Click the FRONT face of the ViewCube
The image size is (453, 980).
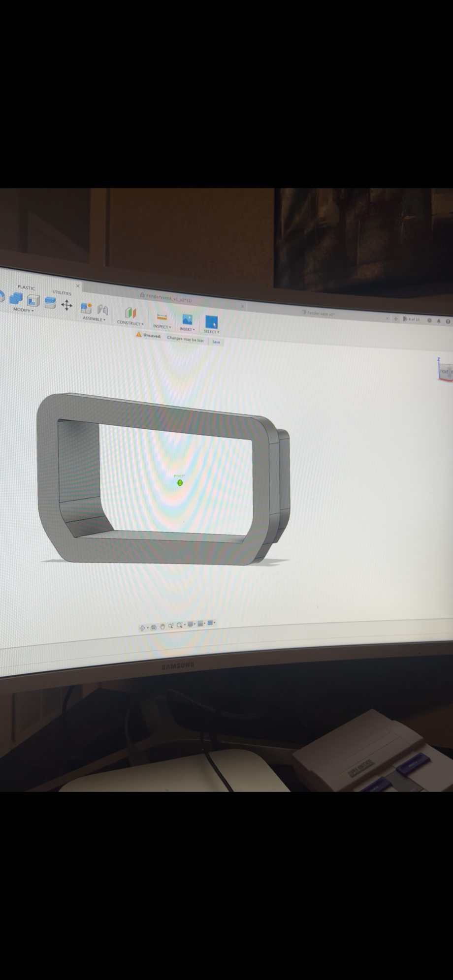click(444, 372)
